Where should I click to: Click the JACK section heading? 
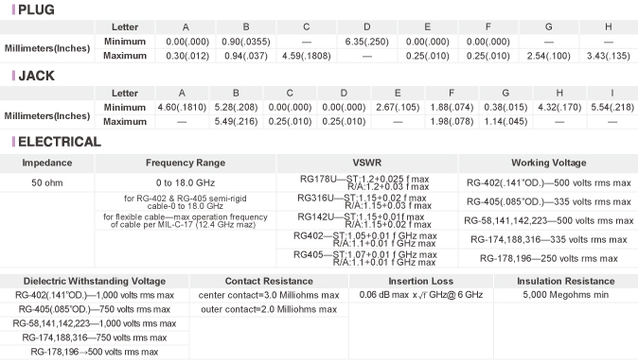36,76
